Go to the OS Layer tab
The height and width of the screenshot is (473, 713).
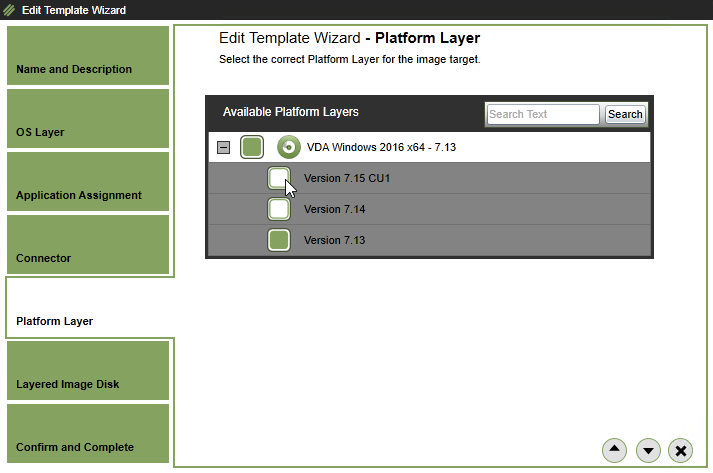point(88,119)
